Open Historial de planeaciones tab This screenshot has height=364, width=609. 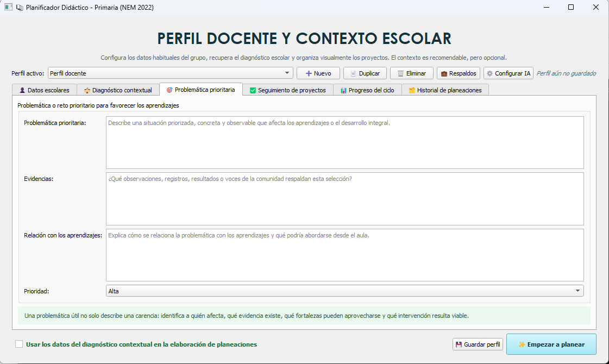pyautogui.click(x=445, y=90)
